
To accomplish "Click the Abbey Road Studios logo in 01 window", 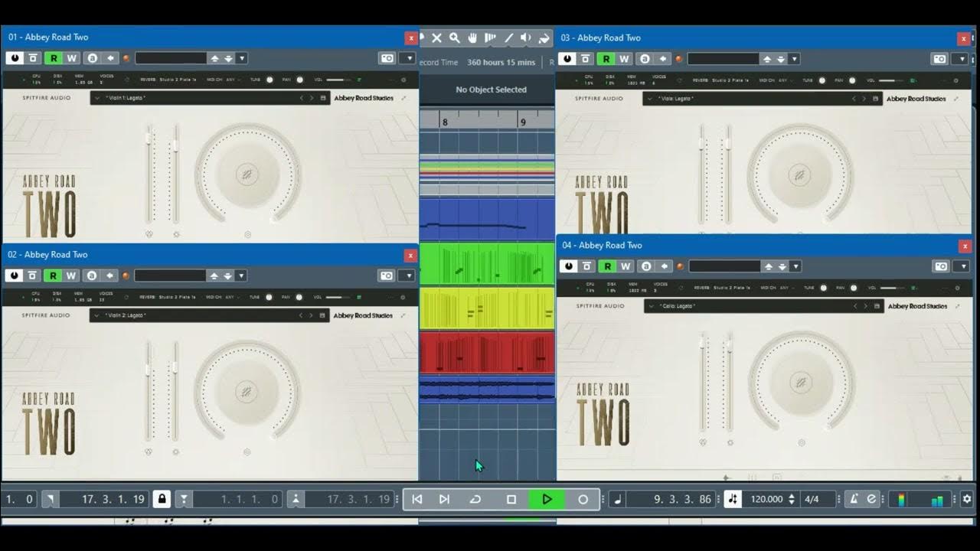I will point(363,98).
